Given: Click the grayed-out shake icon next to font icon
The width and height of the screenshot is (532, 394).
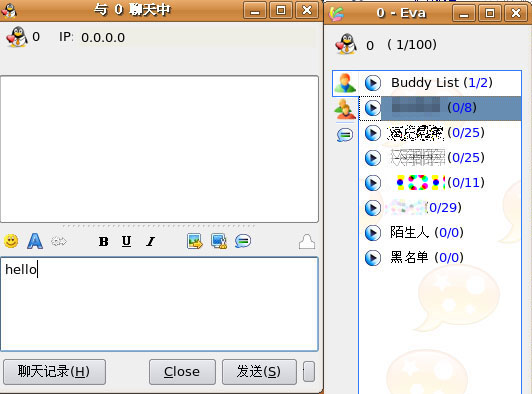Looking at the screenshot, I should coord(59,241).
